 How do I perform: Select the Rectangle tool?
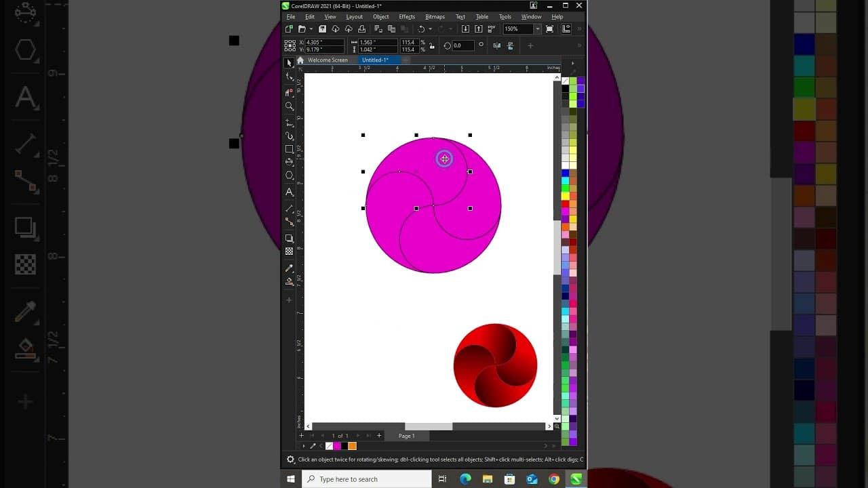pos(290,149)
